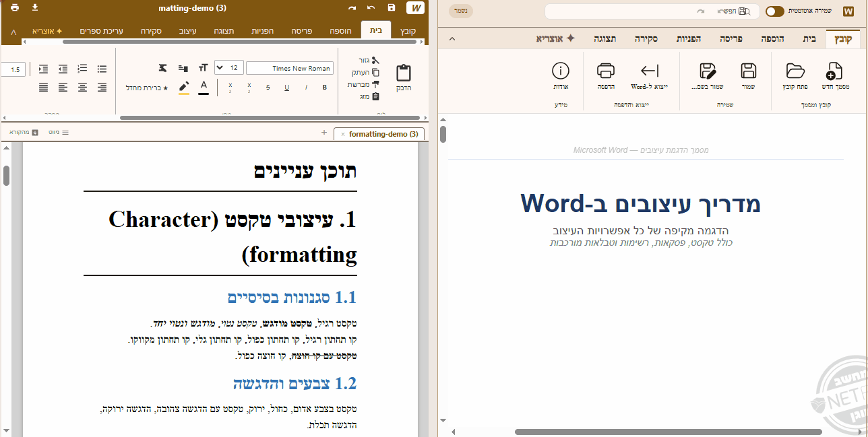Viewport: 868px width, 437px height.
Task: Switch to בית tab in right window
Action: coord(809,39)
